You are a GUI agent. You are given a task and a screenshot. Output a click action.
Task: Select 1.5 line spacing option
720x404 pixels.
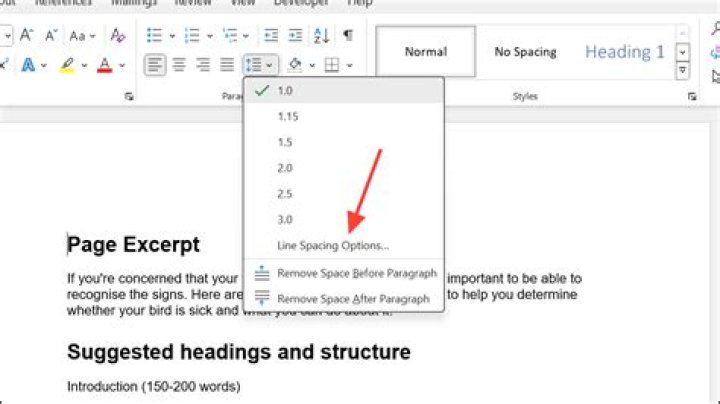[285, 142]
